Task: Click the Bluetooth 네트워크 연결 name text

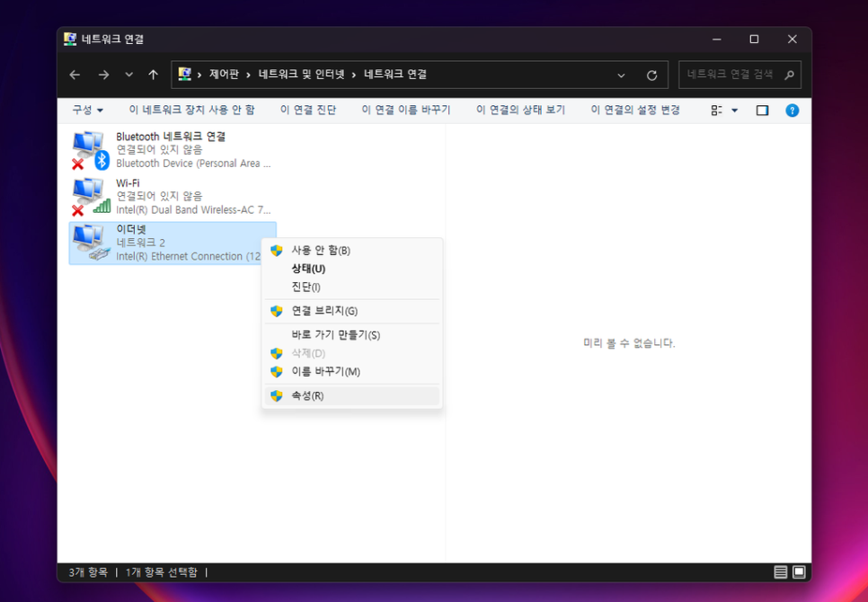Action: (x=171, y=137)
